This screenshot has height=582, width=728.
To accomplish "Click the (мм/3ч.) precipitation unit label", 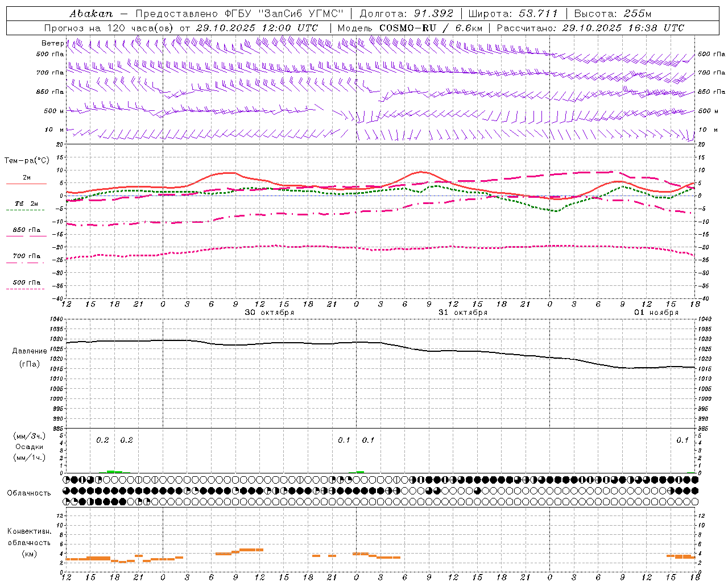I will tap(30, 436).
